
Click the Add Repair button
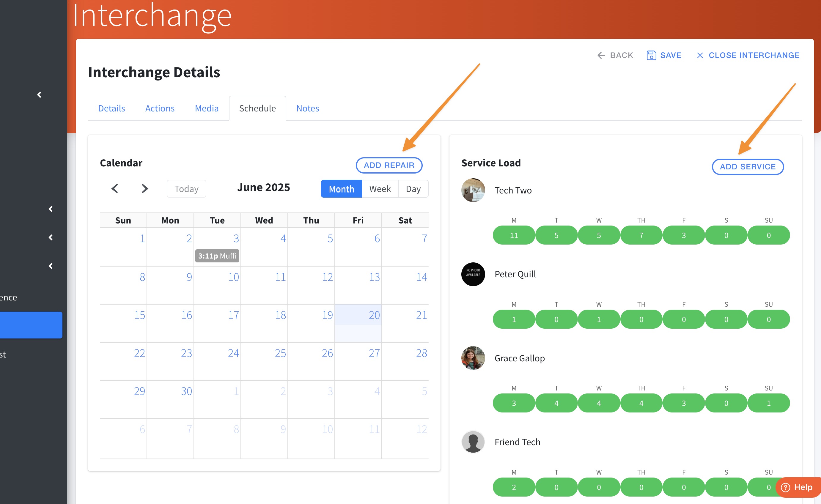tap(389, 165)
